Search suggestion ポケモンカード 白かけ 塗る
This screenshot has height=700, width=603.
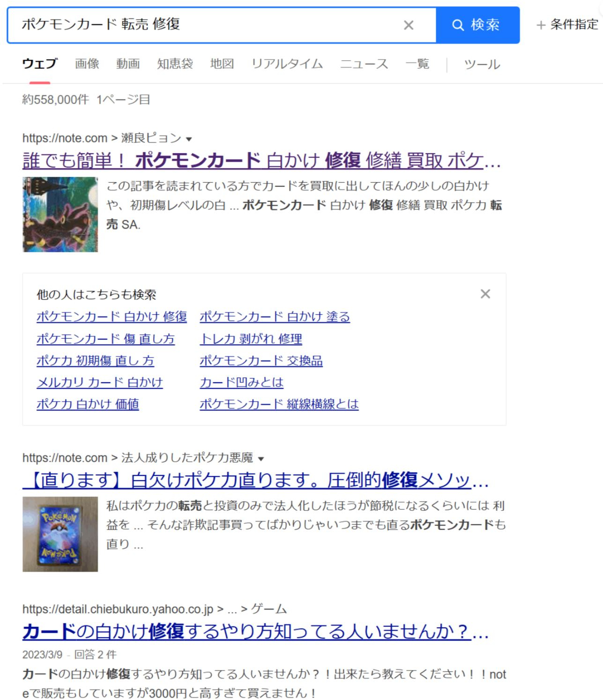point(275,317)
